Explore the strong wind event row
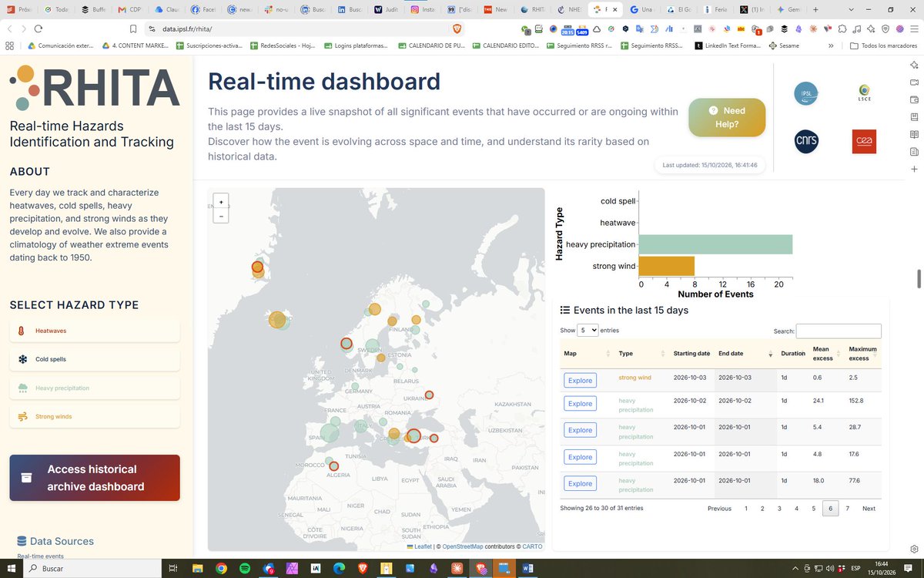This screenshot has width=924, height=578. click(x=580, y=381)
